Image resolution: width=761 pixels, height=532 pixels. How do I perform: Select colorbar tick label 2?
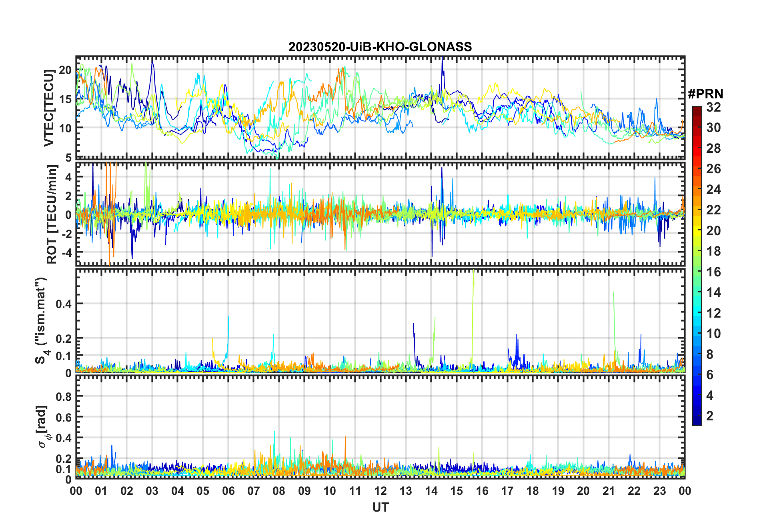(x=710, y=416)
